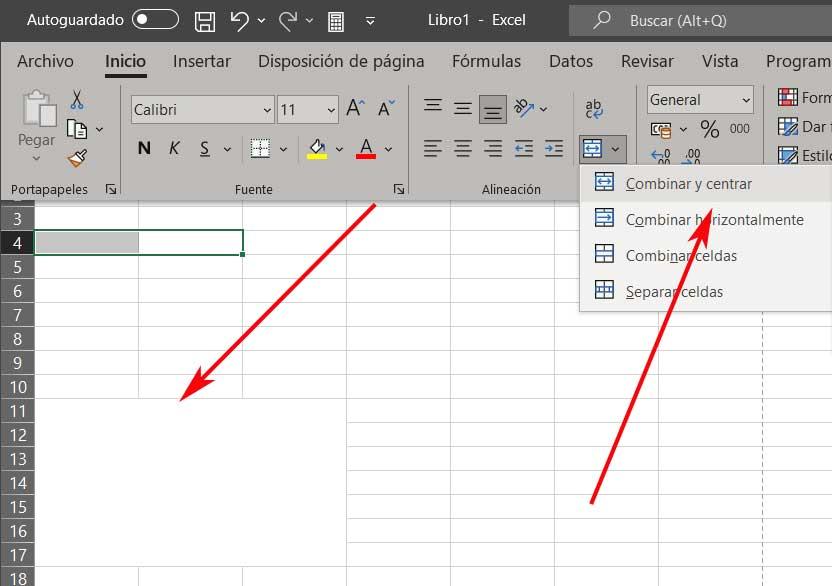
Task: Click the Decrease Decimal icon
Action: (x=691, y=157)
